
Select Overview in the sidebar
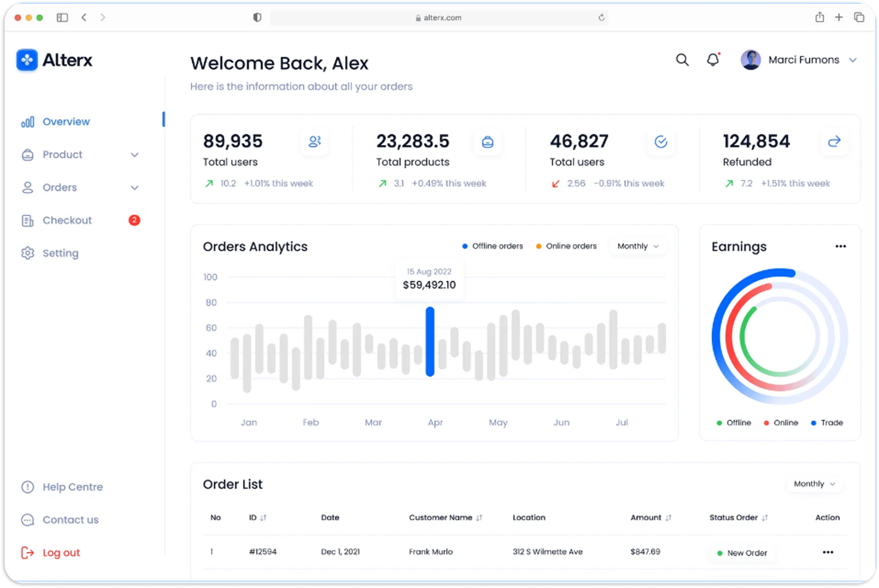click(x=66, y=122)
